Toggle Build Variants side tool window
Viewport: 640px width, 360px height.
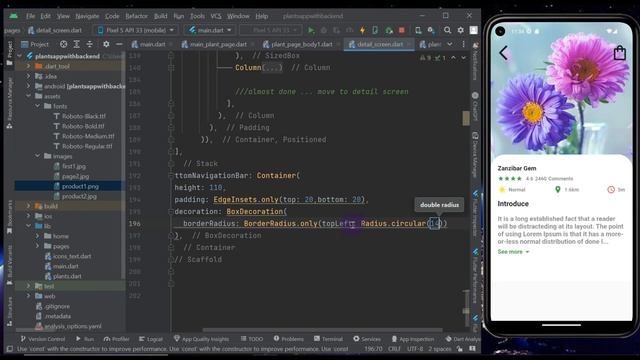[9, 265]
